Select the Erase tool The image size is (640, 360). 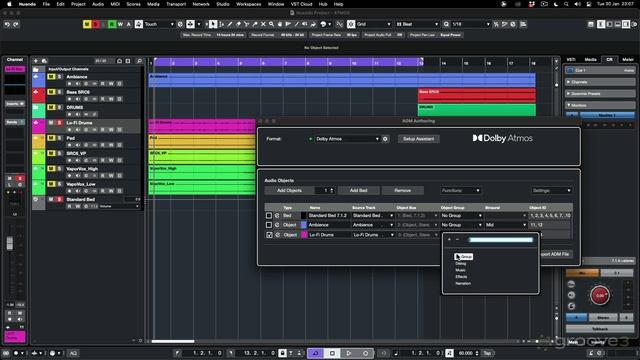pyautogui.click(x=238, y=24)
